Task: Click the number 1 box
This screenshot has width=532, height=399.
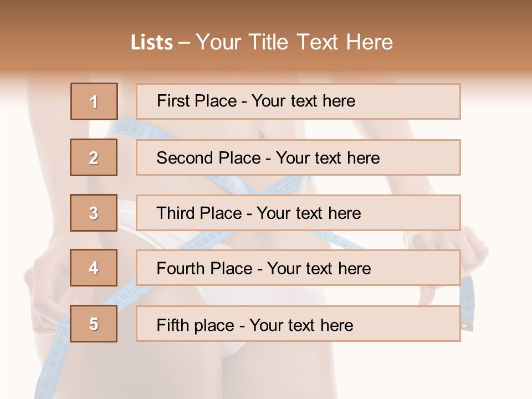Action: point(94,101)
